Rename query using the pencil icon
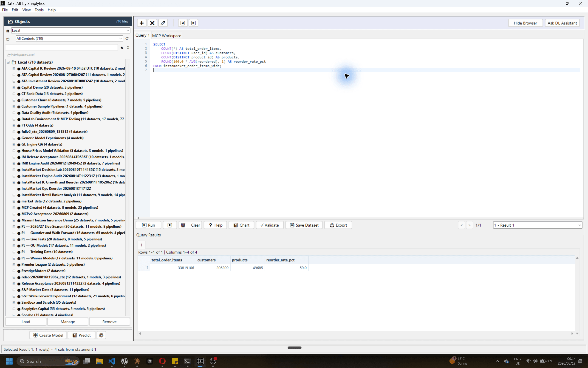 coord(163,23)
